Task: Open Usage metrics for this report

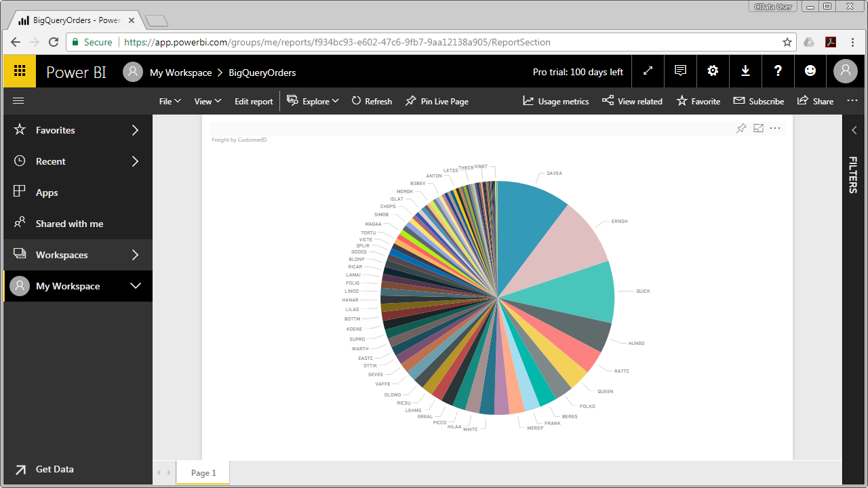Action: pos(555,101)
